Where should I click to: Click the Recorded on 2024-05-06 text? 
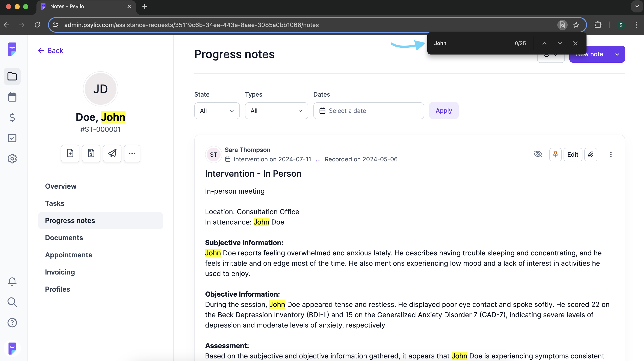(361, 159)
